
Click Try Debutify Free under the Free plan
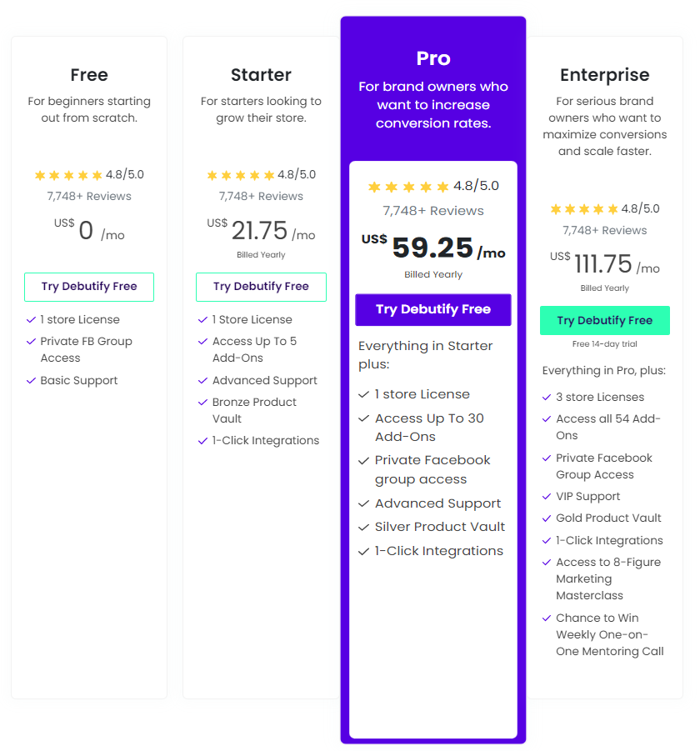[x=88, y=287]
